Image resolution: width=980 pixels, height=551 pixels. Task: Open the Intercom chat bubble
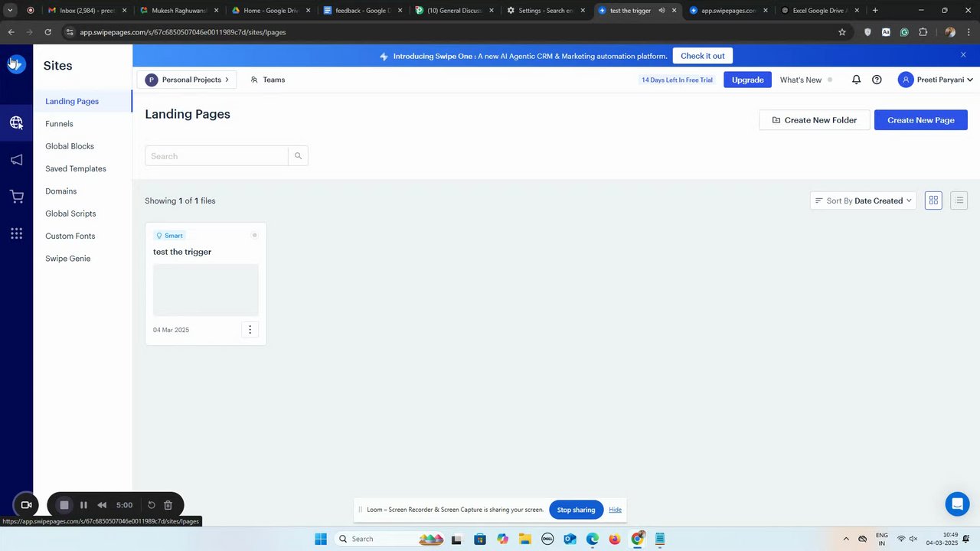(957, 504)
